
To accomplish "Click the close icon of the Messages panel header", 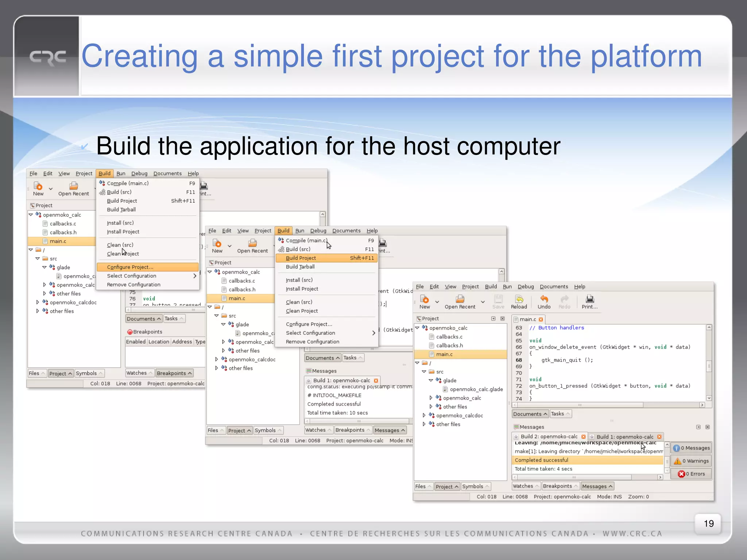I will (x=707, y=427).
